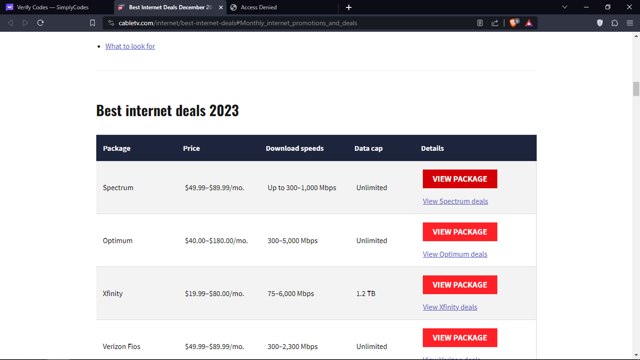Switch to Verify Codes SimplyCodes tab
This screenshot has width=640, height=360.
pyautogui.click(x=52, y=7)
